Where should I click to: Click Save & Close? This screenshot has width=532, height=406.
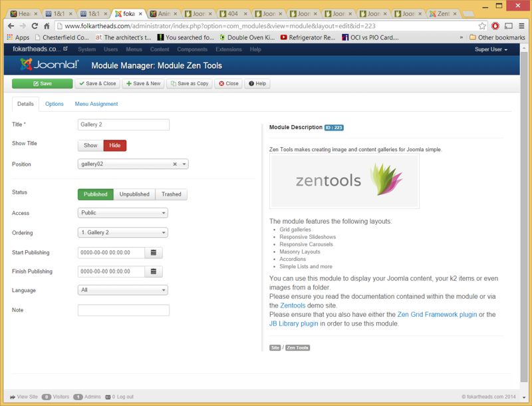[97, 83]
